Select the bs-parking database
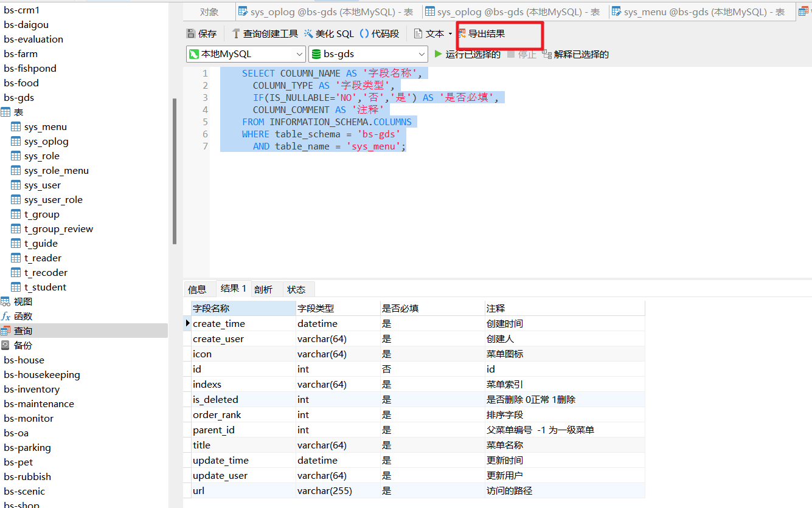The width and height of the screenshot is (812, 508). coord(27,448)
